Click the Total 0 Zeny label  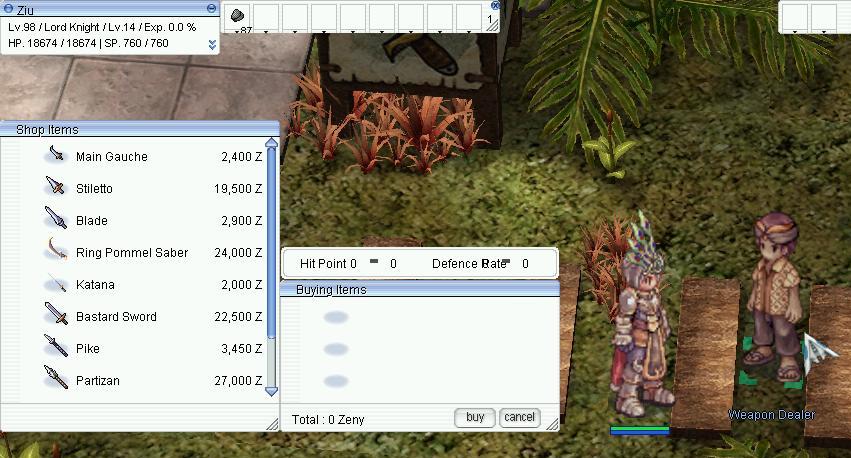pyautogui.click(x=328, y=419)
